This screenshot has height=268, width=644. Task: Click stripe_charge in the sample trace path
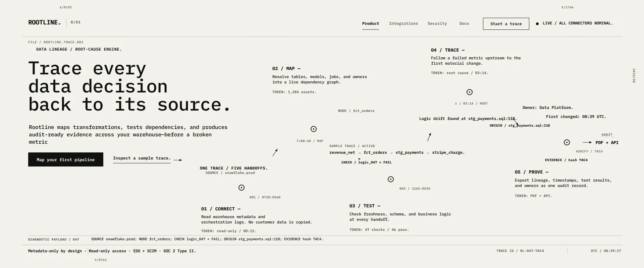[448, 152]
